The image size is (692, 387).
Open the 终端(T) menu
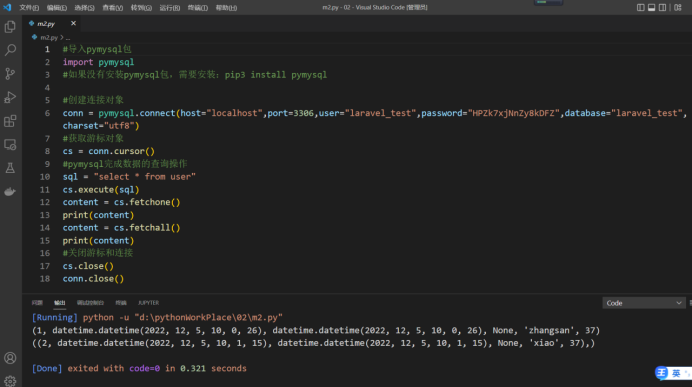coord(198,8)
